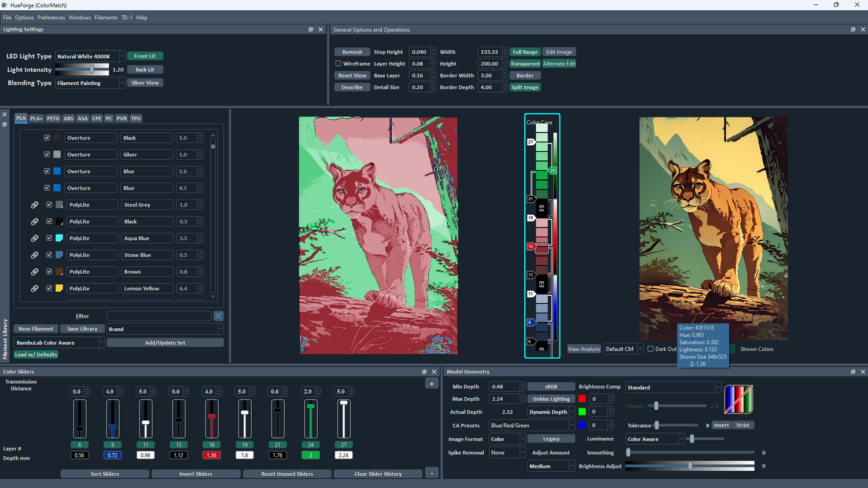The height and width of the screenshot is (488, 868).
Task: Toggle the Dark Out checkbox
Action: [650, 348]
